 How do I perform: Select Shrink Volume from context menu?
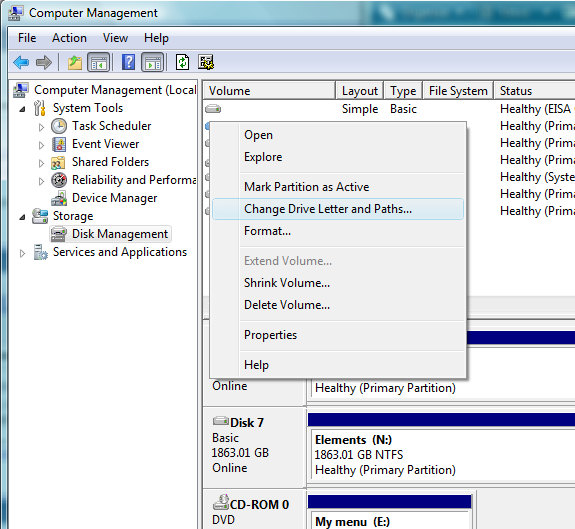click(x=287, y=283)
